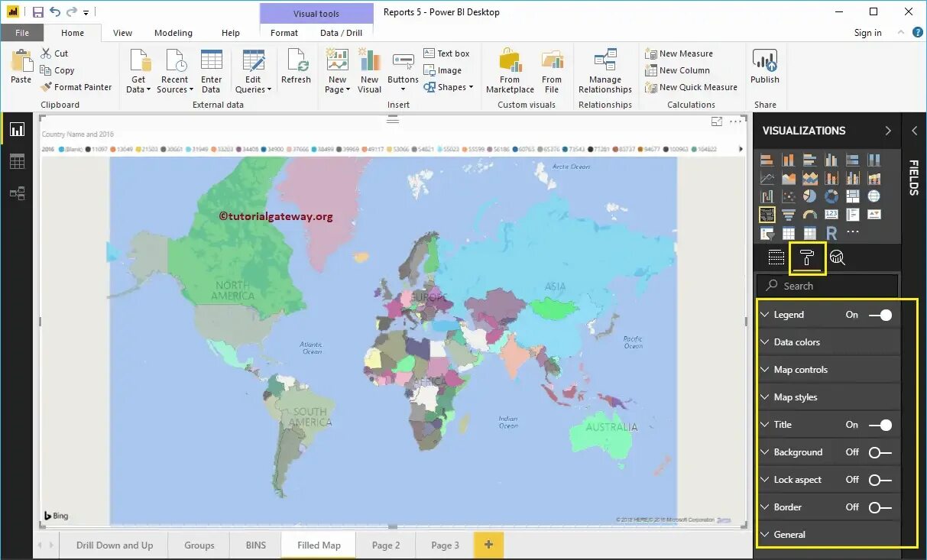Image resolution: width=927 pixels, height=560 pixels.
Task: Expand the General section
Action: 829,535
